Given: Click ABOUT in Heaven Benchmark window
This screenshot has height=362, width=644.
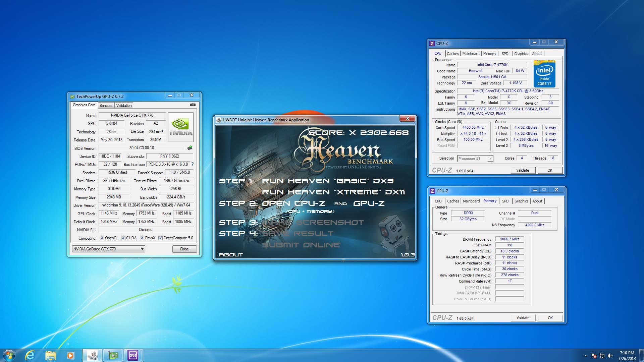Looking at the screenshot, I should point(231,255).
